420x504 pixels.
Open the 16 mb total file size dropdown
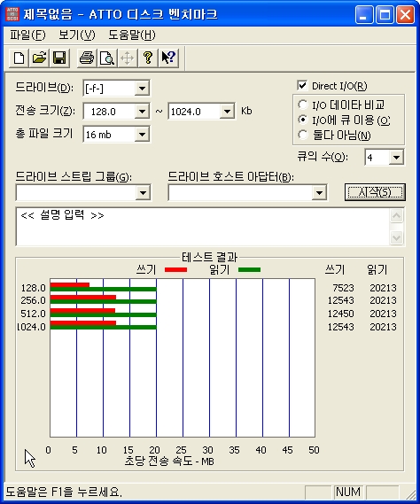[x=142, y=135]
